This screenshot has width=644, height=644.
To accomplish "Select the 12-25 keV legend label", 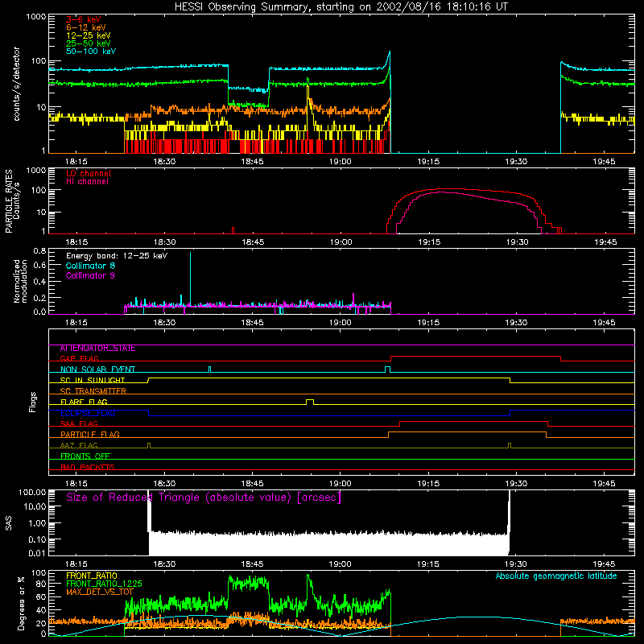I will tap(89, 35).
